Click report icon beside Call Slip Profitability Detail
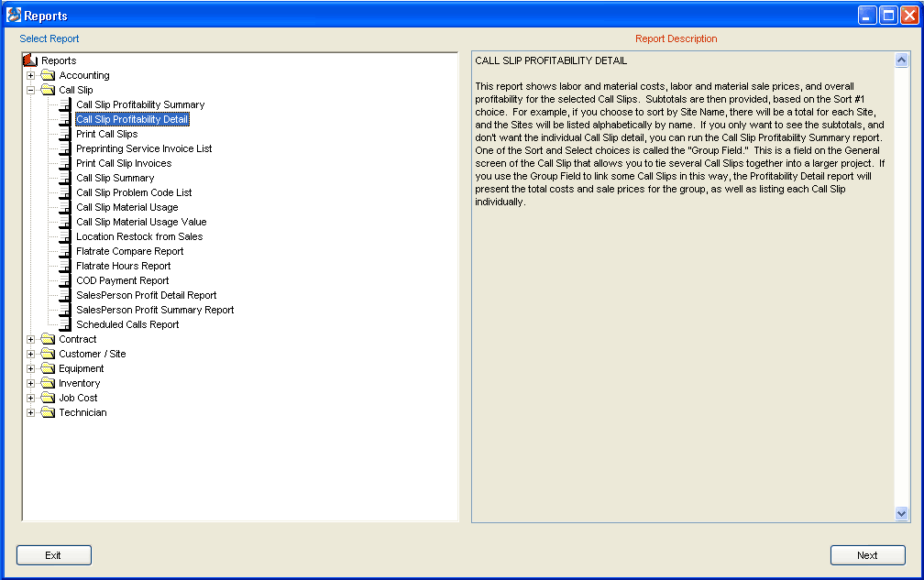The width and height of the screenshot is (924, 580). click(65, 119)
